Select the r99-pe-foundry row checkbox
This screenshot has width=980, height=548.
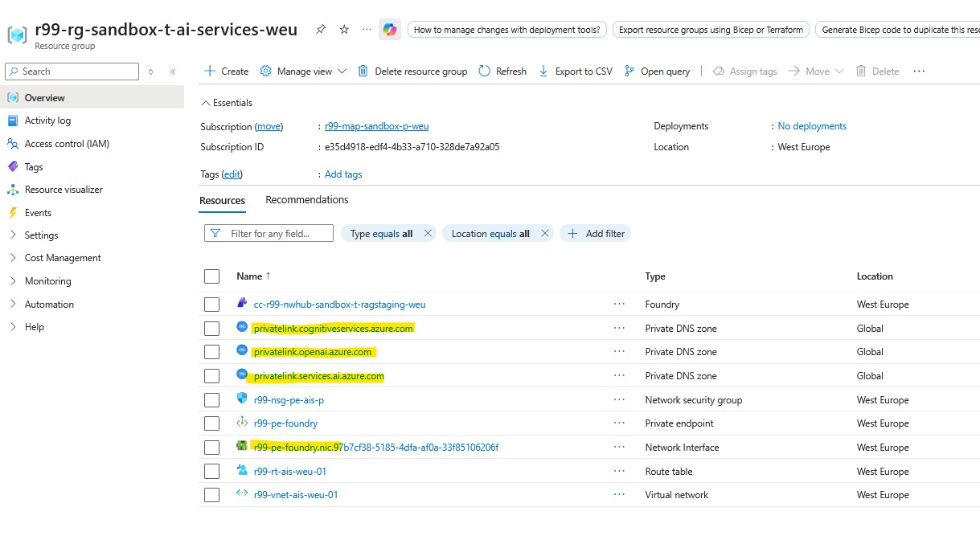pyautogui.click(x=211, y=423)
